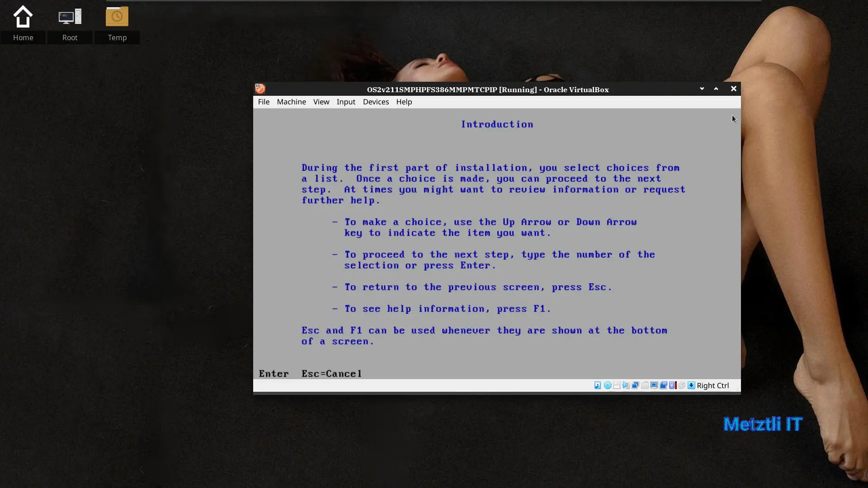Click the CPU virtualization V indicator
This screenshot has height=488, width=868.
coord(672,385)
